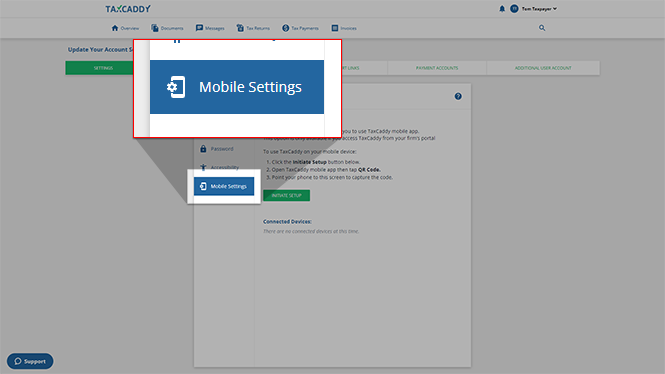Click the Initiate Setup button

tap(287, 195)
